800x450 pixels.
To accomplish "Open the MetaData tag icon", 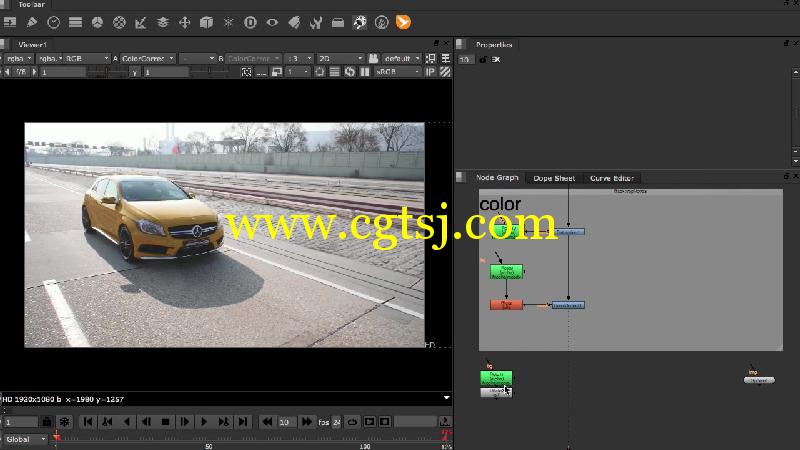I will pos(294,22).
